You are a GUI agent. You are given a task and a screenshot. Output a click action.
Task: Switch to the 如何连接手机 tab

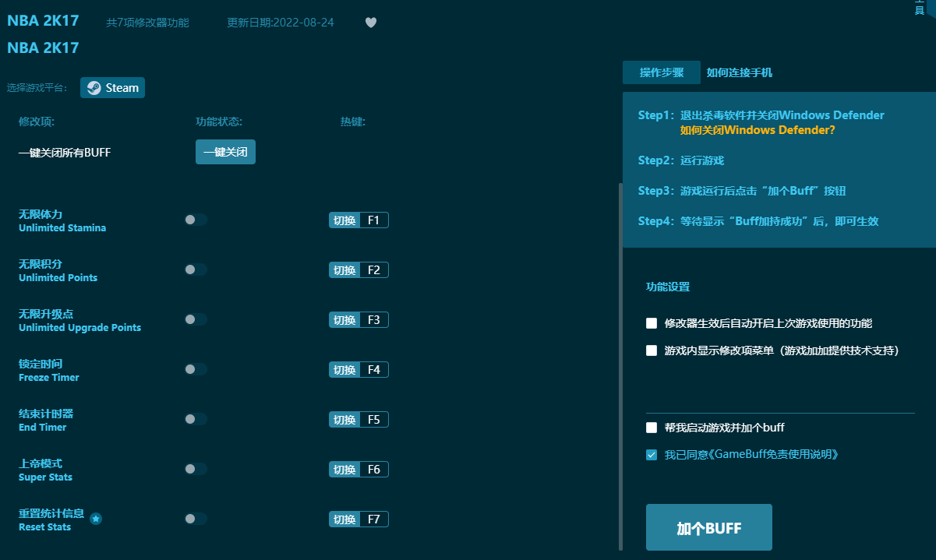(740, 72)
